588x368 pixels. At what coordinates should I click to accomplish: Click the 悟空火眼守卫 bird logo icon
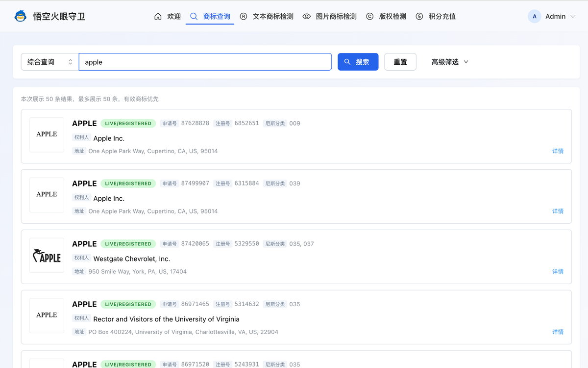pos(21,16)
